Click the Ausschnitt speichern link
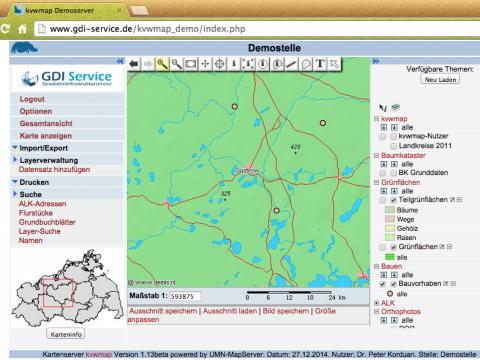The height and width of the screenshot is (360, 480). [163, 311]
